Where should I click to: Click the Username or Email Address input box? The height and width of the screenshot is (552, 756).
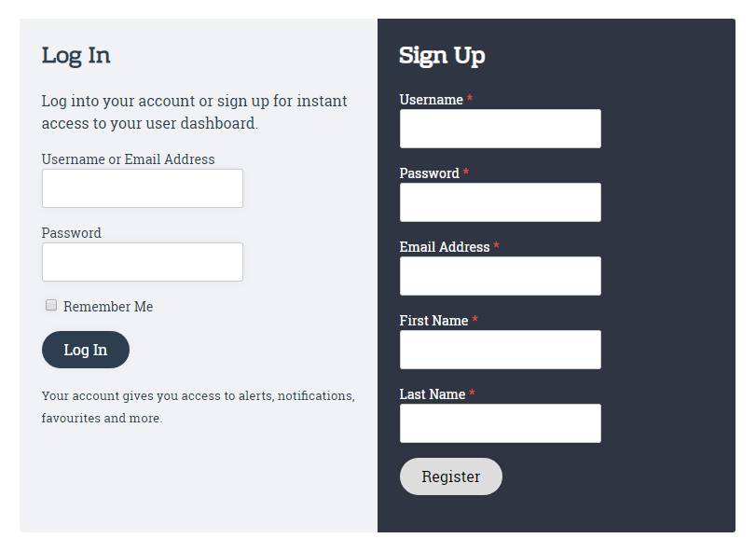[x=142, y=188]
